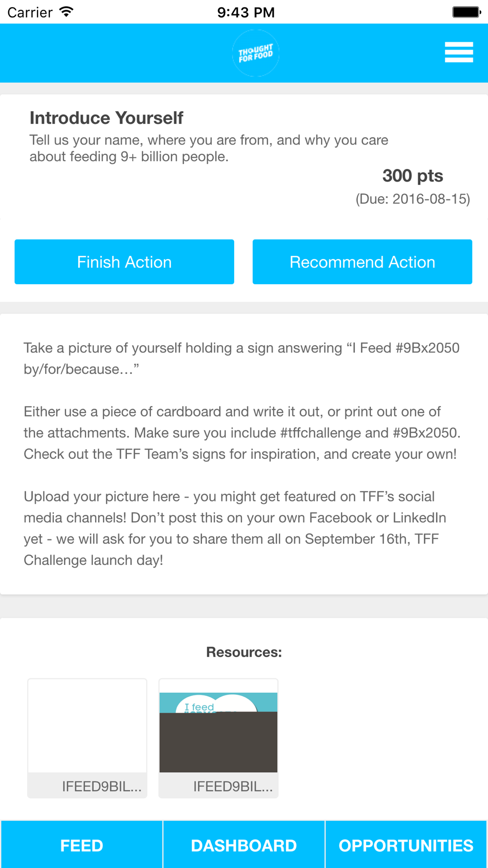Tap the Carrier label in status bar
This screenshot has width=488, height=868.
click(x=30, y=12)
